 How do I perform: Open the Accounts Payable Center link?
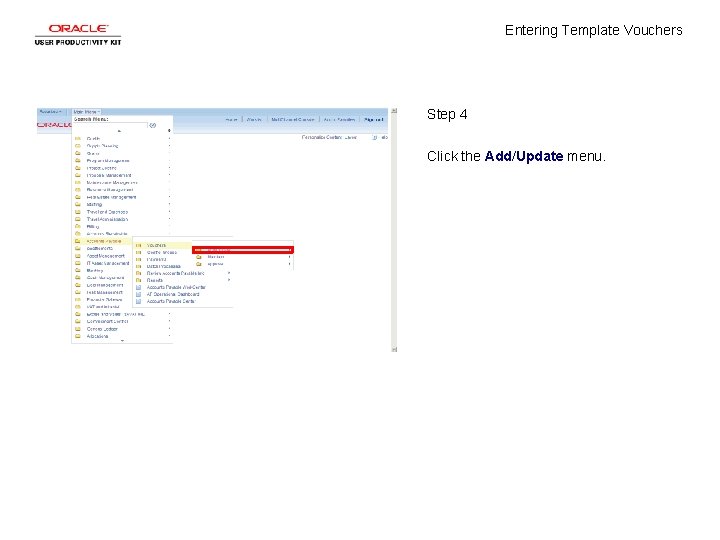171,301
